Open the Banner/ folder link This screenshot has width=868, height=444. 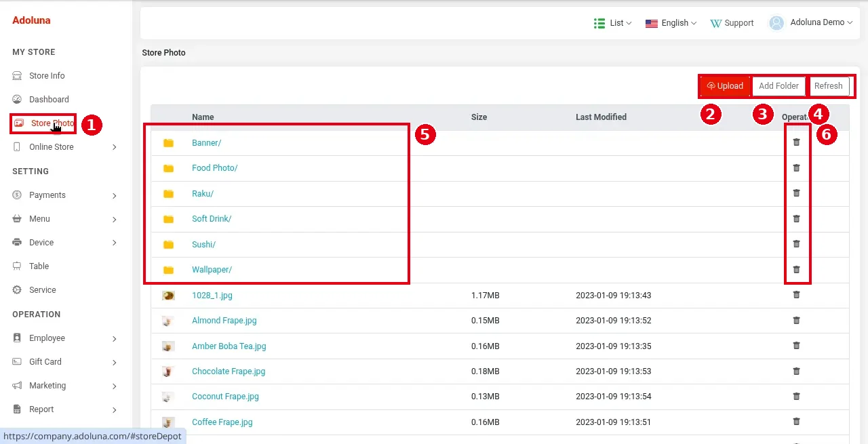point(207,143)
